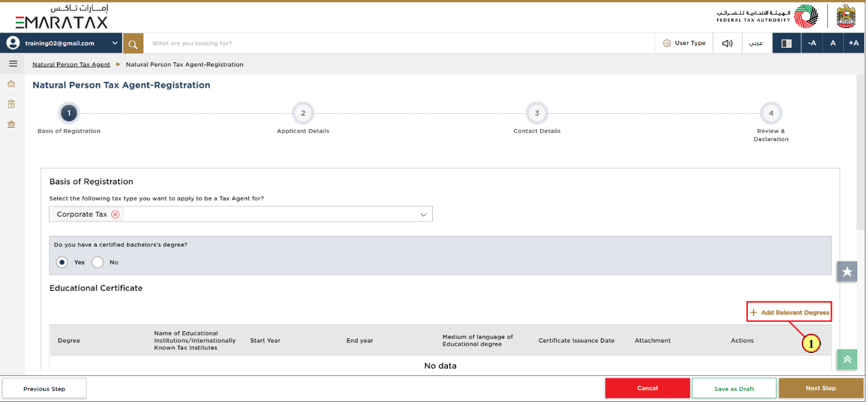Viewport: 868px width, 405px height.
Task: Reset font size with A
Action: point(832,43)
